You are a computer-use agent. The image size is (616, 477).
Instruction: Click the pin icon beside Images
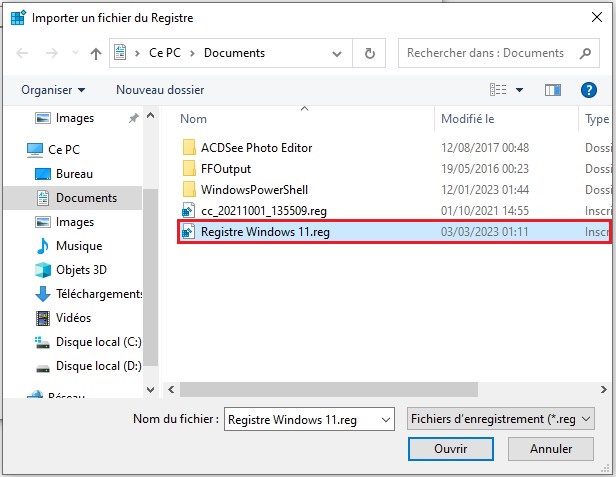pos(134,117)
